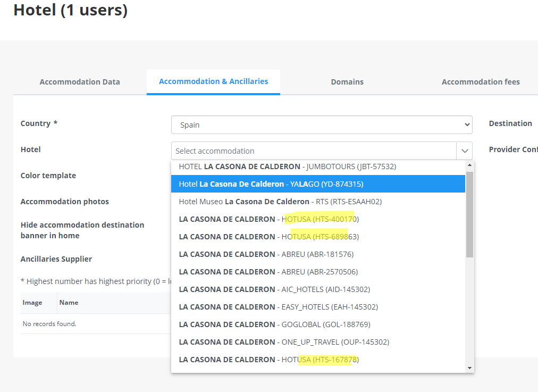Click the dropdown list scroll down arrow

point(469,368)
